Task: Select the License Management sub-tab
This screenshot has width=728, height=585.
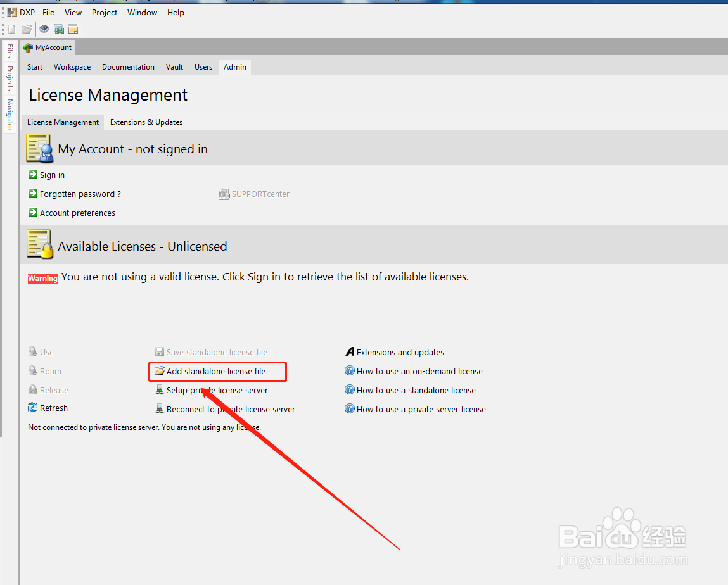Action: pos(63,122)
